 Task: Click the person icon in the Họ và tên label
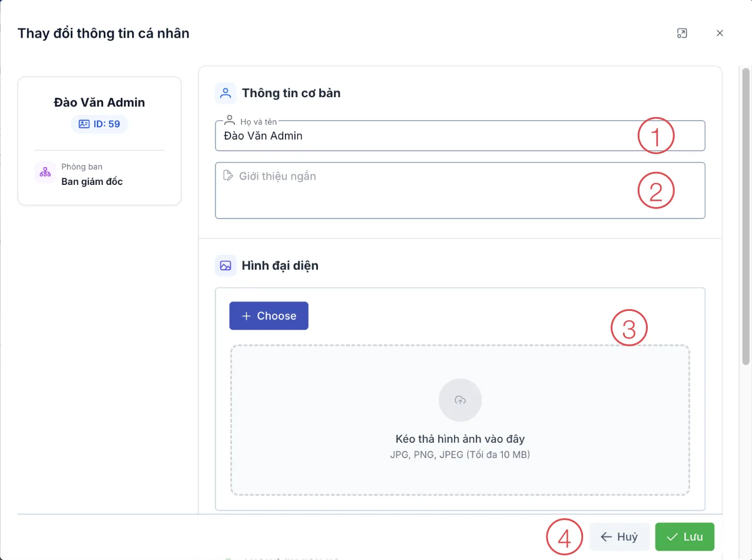pyautogui.click(x=230, y=121)
